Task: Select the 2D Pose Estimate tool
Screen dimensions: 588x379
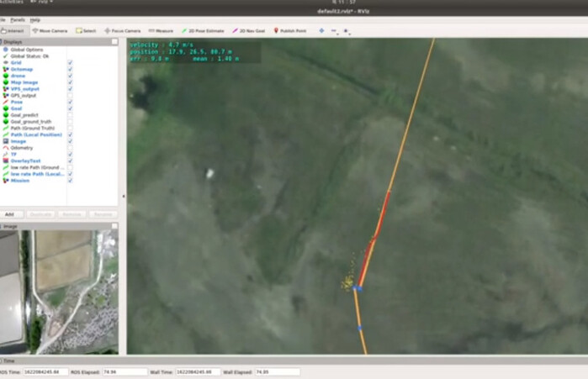Action: 204,30
